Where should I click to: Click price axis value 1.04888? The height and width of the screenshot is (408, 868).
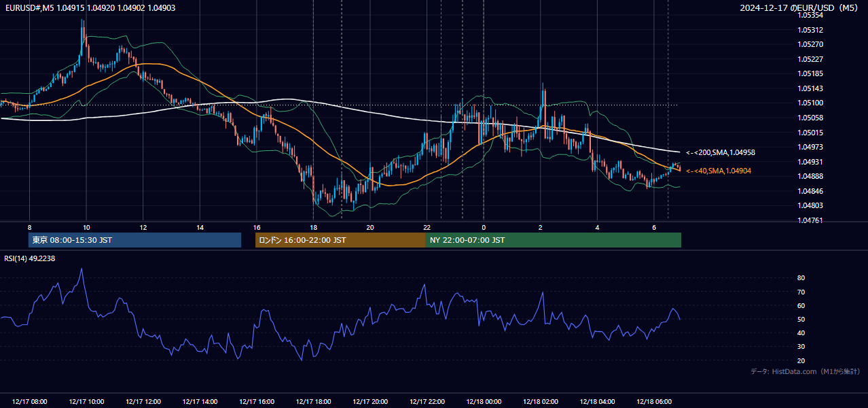click(810, 176)
